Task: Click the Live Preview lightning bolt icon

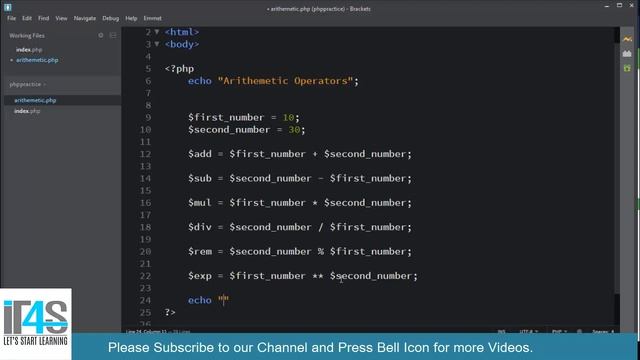Action: (627, 39)
